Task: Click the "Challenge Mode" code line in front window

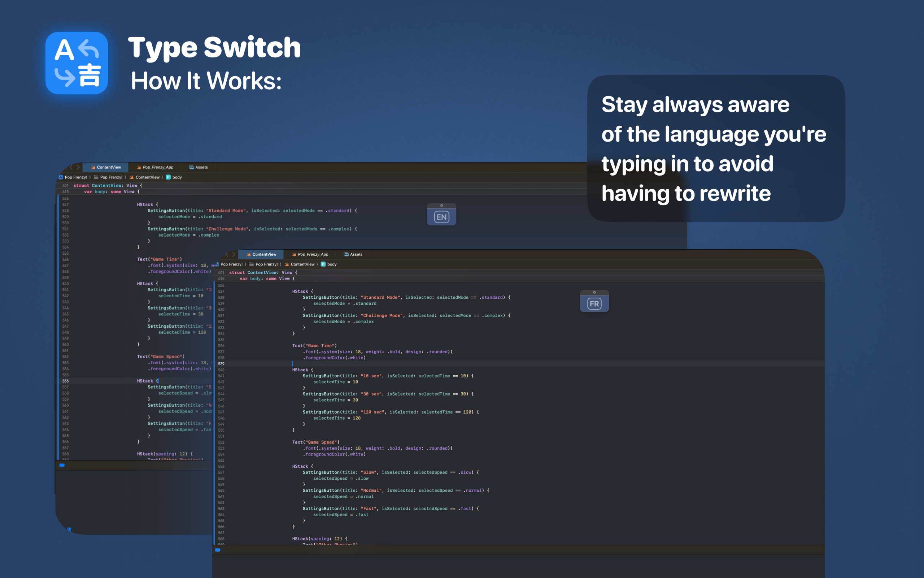Action: 406,315
